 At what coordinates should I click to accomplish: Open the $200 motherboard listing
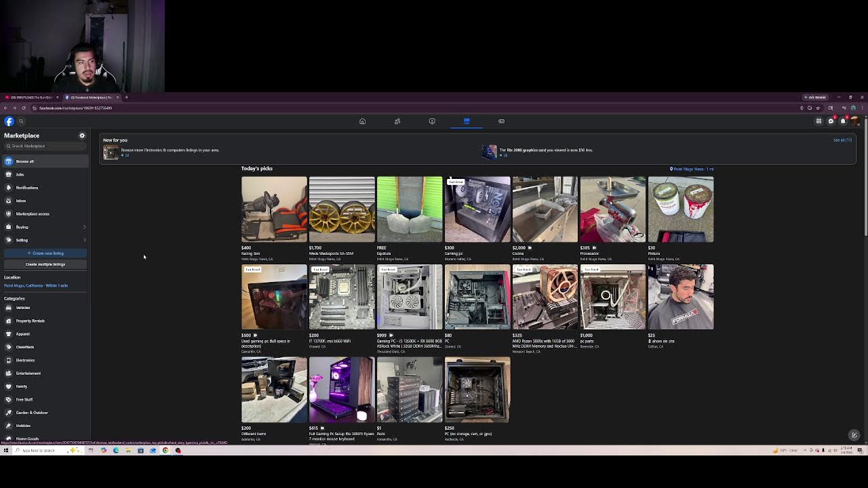click(x=342, y=306)
